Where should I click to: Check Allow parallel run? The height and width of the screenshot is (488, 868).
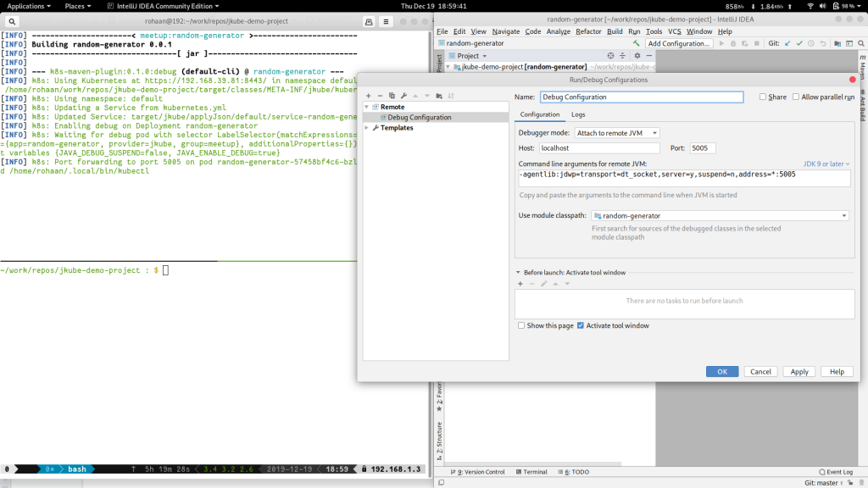coord(796,97)
